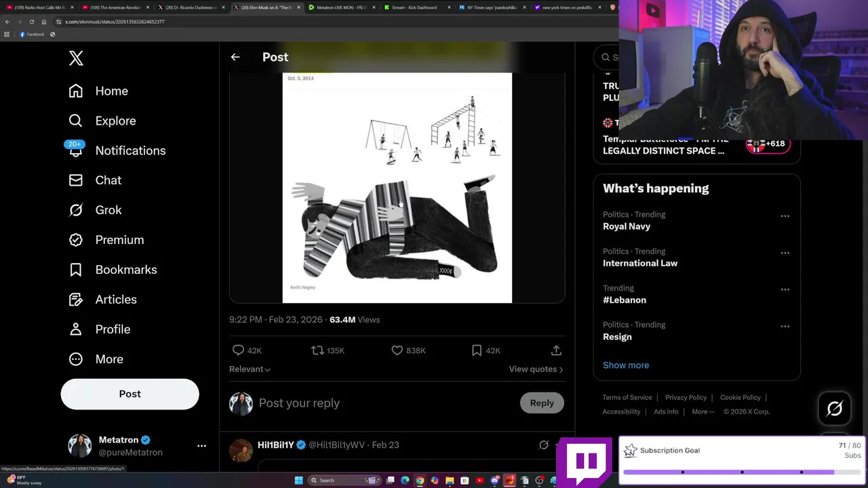
Task: Open Privacy Policy link
Action: point(686,398)
